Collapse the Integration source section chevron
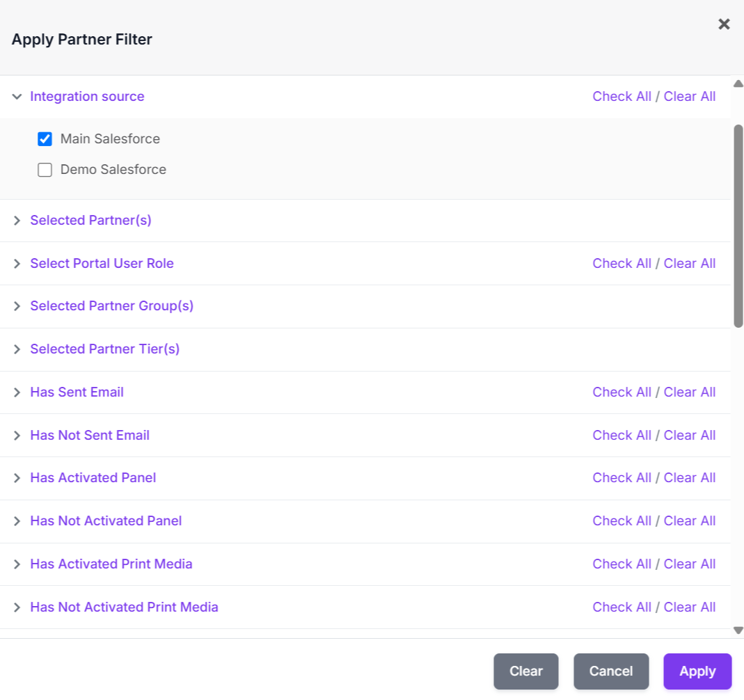Screen dimensions: 744x700 pyautogui.click(x=17, y=97)
